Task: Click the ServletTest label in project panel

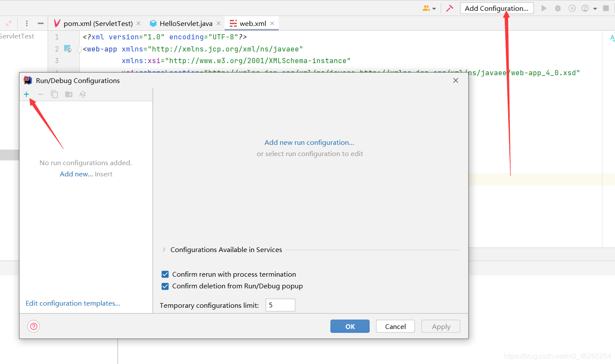Action: 17,36
